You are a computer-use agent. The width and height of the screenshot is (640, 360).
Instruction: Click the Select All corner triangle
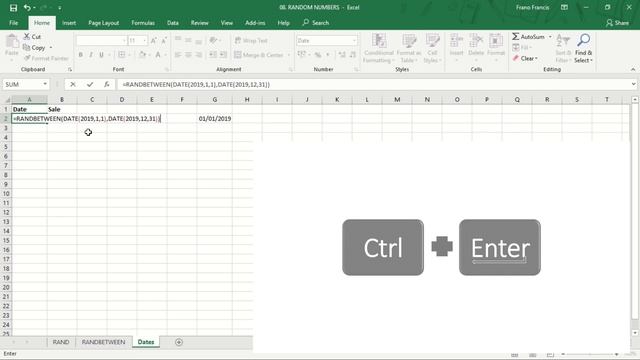pyautogui.click(x=6, y=100)
